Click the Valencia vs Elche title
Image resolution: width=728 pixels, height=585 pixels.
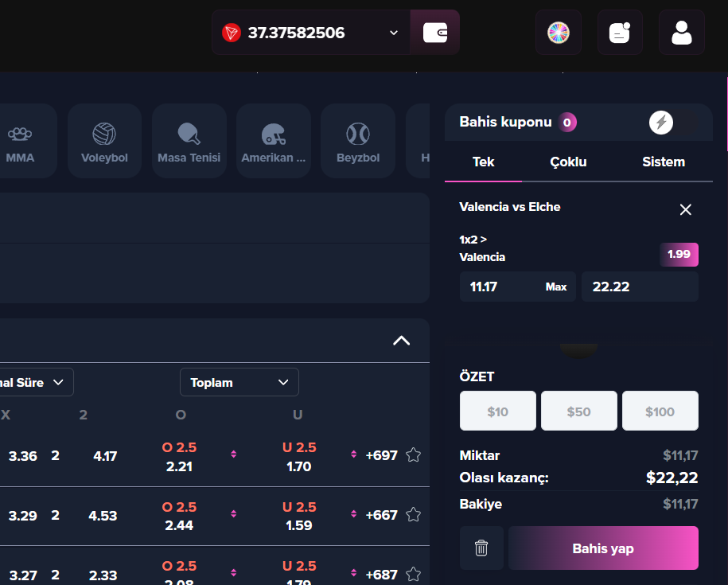(510, 207)
